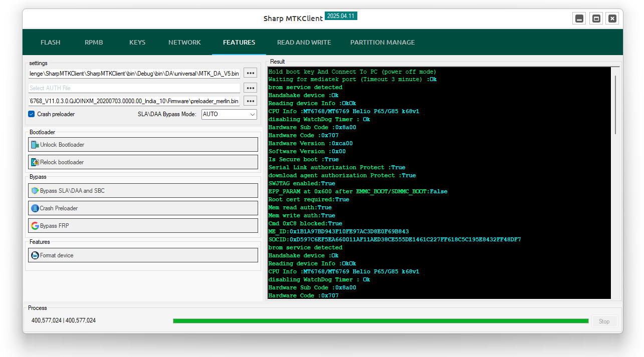Select the FEATURES tab

[x=239, y=43]
